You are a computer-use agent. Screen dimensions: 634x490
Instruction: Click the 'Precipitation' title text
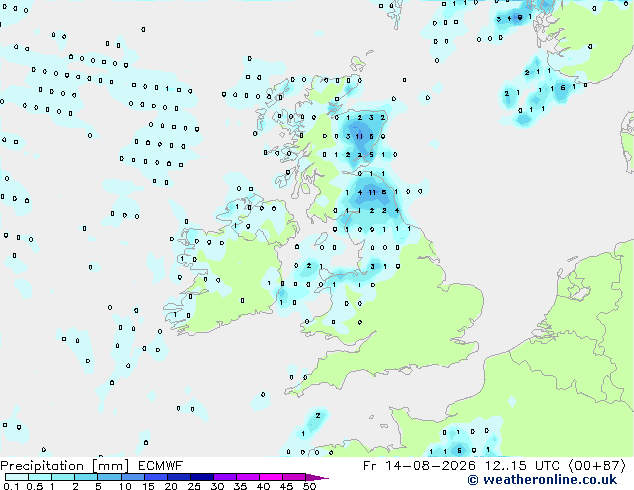pyautogui.click(x=42, y=466)
